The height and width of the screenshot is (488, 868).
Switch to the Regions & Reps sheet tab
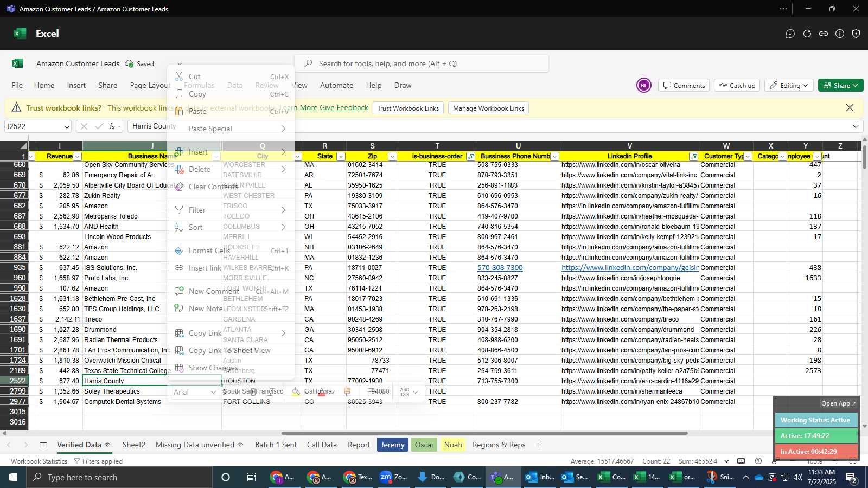[499, 445]
